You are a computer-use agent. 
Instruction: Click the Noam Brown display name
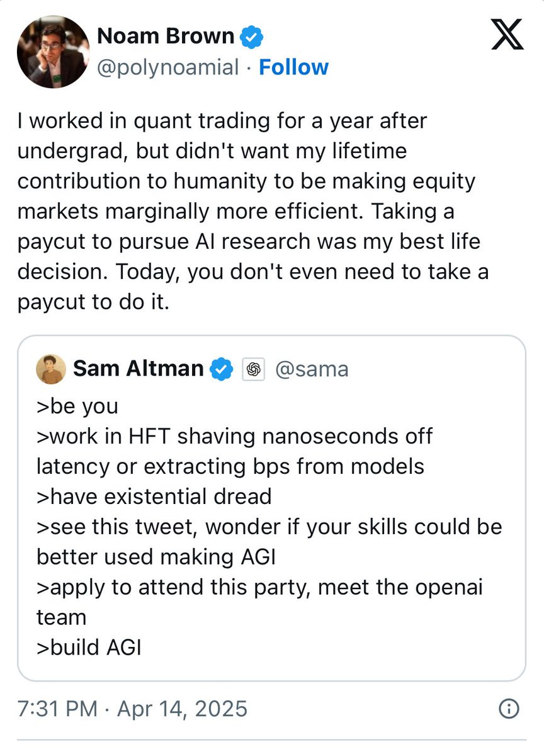click(166, 37)
